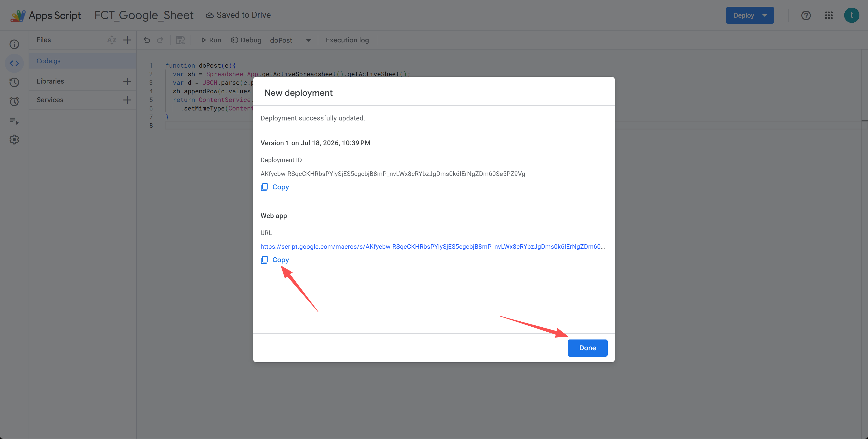The width and height of the screenshot is (868, 439).
Task: Select the Code.gs file
Action: point(83,61)
